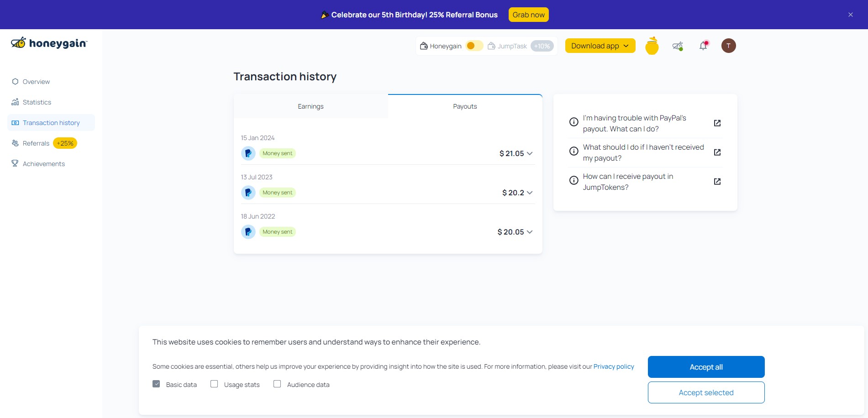Image resolution: width=868 pixels, height=418 pixels.
Task: Click the PayPal icon for 18 Jun 2022
Action: pos(248,232)
